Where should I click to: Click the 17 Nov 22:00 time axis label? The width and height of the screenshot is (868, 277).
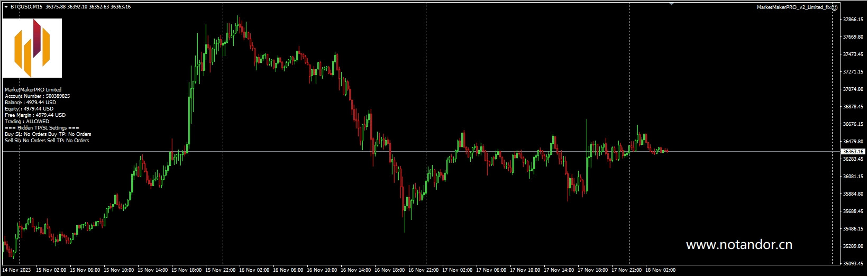pyautogui.click(x=627, y=270)
